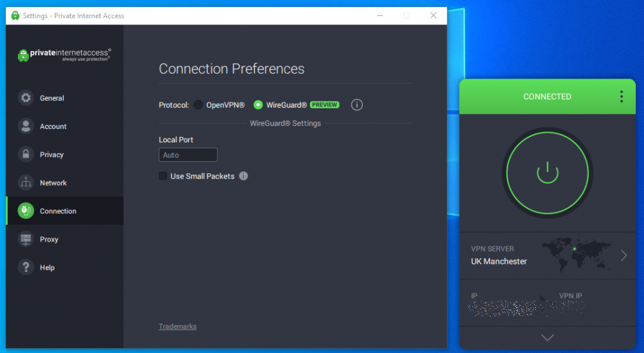Open the Help settings tab
The height and width of the screenshot is (353, 644).
point(65,267)
